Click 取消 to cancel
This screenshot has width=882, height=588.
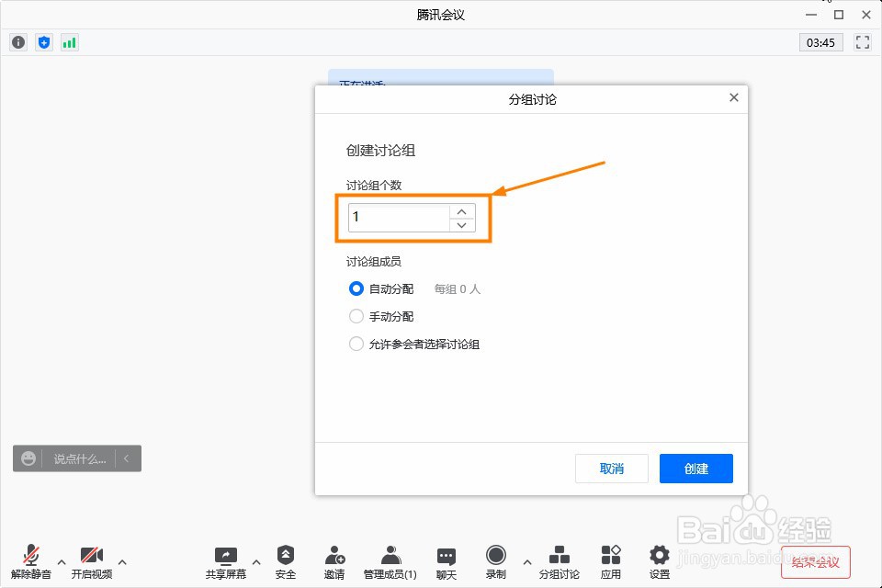tap(612, 469)
